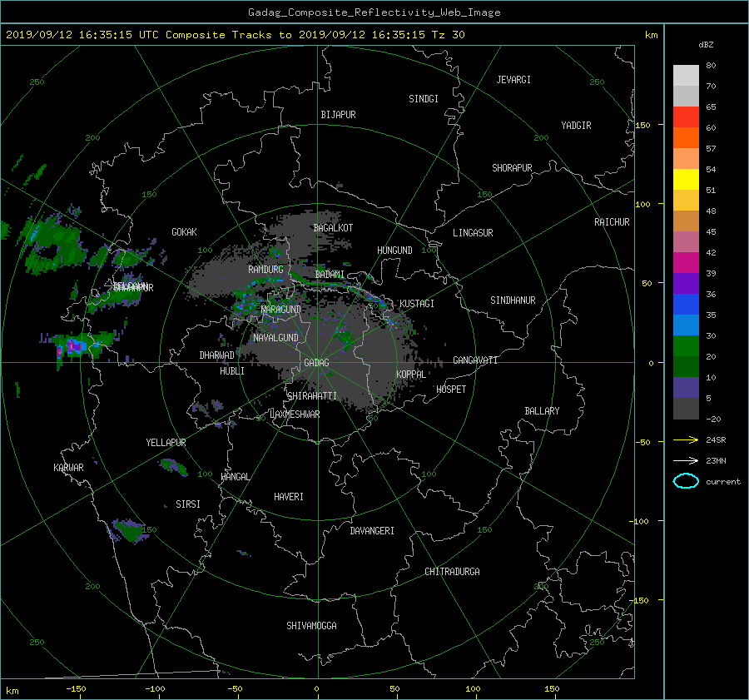The image size is (749, 700).
Task: Click the RAMDURG city label
Action: [x=265, y=270]
